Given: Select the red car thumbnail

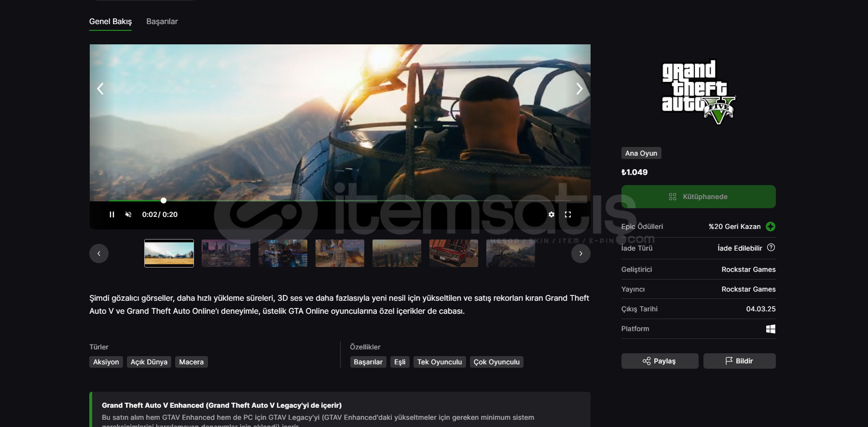Looking at the screenshot, I should [x=454, y=253].
